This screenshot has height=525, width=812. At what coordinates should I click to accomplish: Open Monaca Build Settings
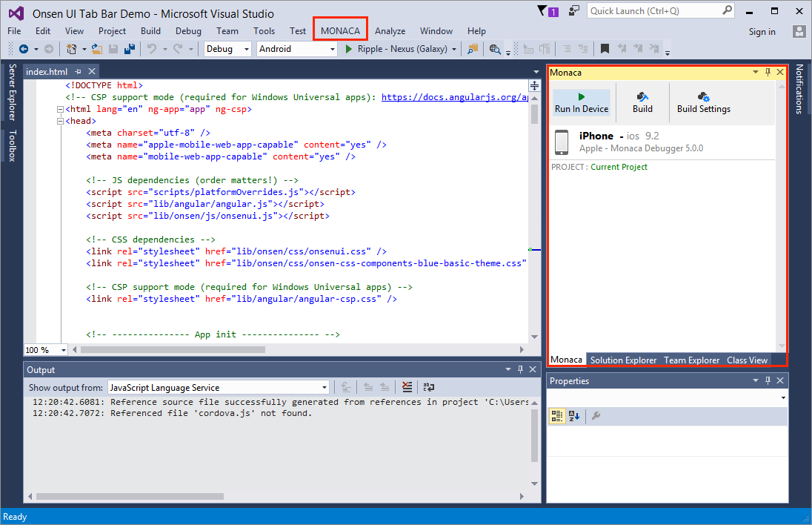704,102
